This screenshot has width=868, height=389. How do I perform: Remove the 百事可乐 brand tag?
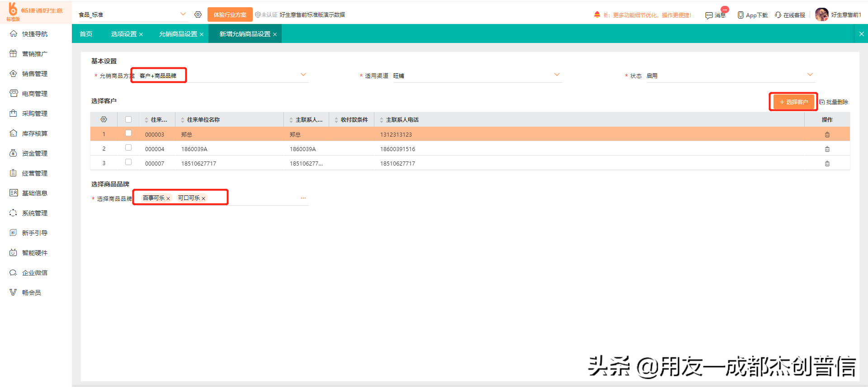coord(168,199)
